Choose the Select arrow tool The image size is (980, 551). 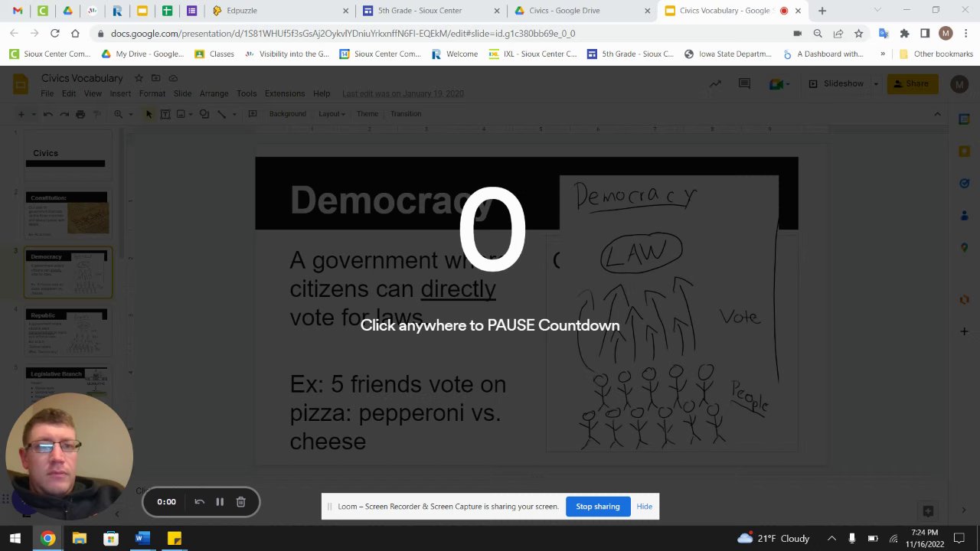(149, 114)
